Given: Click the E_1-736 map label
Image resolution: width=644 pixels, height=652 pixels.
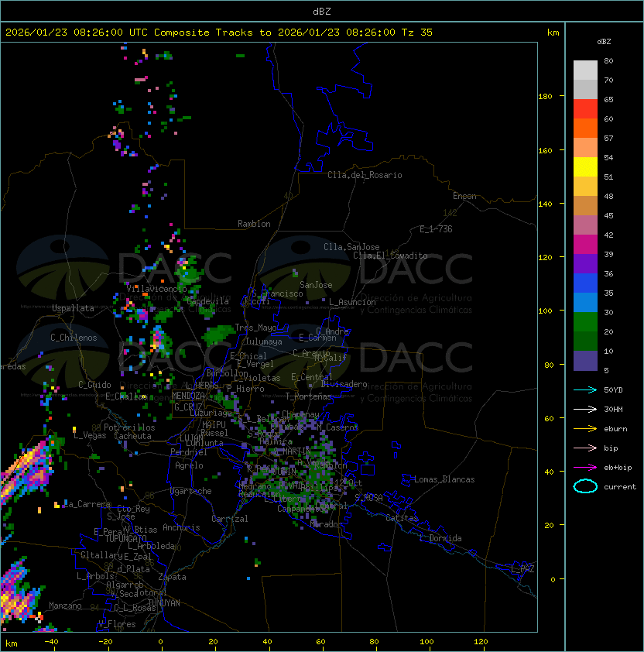Looking at the screenshot, I should pyautogui.click(x=436, y=229).
